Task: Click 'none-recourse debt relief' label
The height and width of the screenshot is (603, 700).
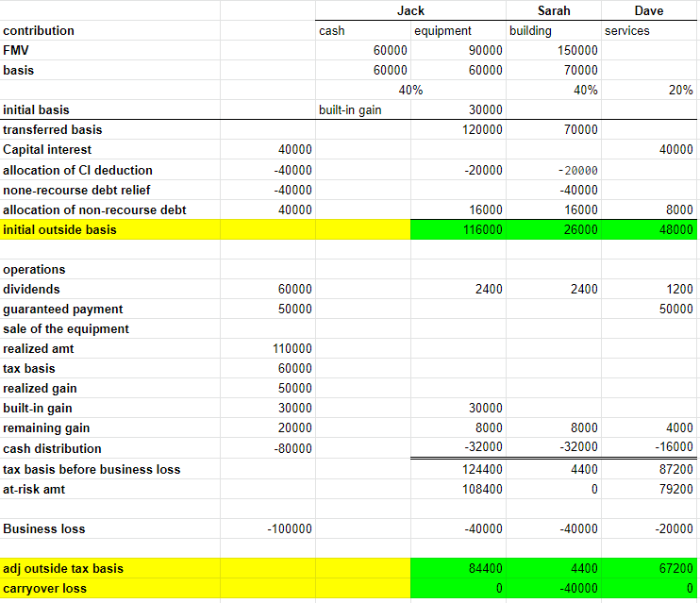Action: coord(76,191)
